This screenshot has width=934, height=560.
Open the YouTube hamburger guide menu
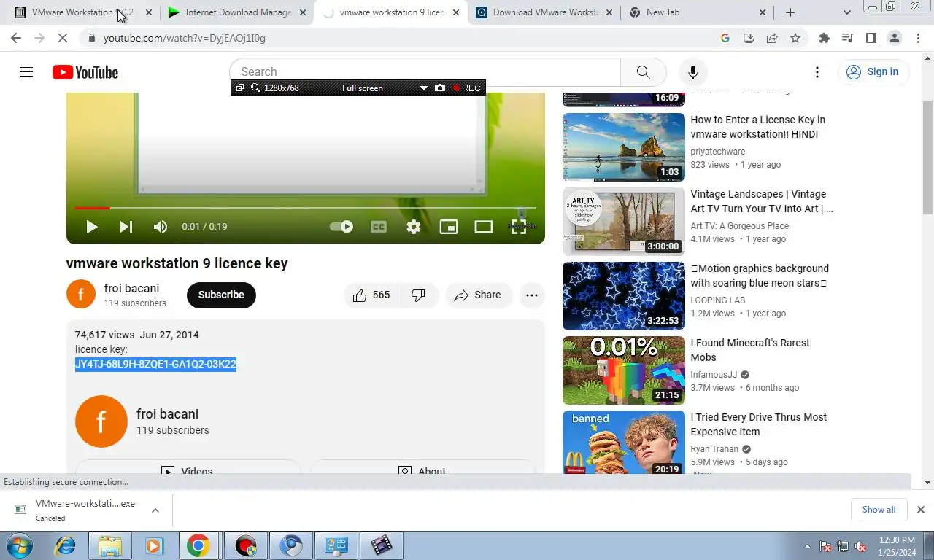[x=26, y=72]
